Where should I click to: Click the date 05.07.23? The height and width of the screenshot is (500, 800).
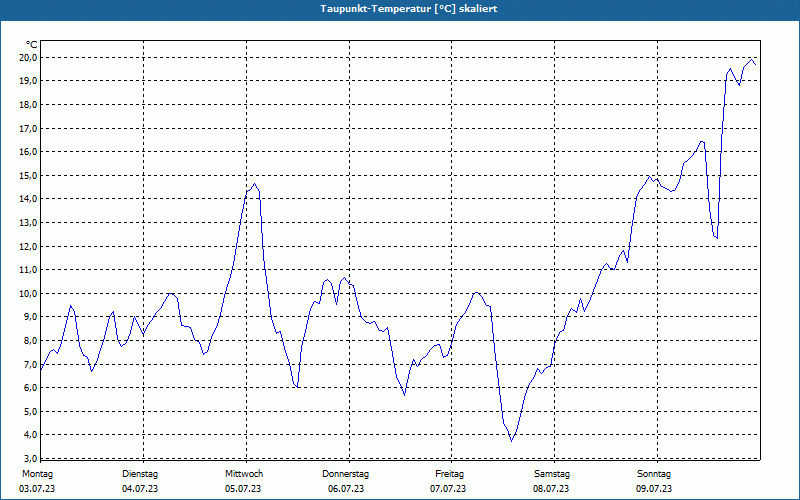pos(243,489)
